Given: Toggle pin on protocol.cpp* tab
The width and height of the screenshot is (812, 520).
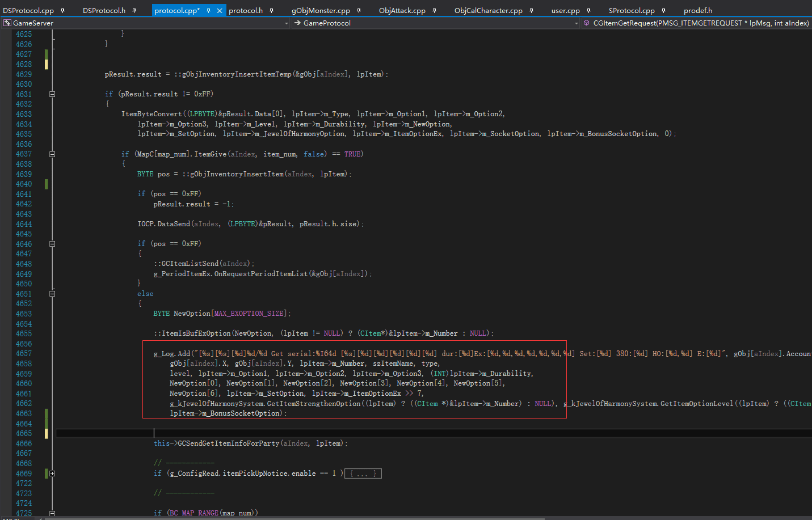Looking at the screenshot, I should pos(208,10).
